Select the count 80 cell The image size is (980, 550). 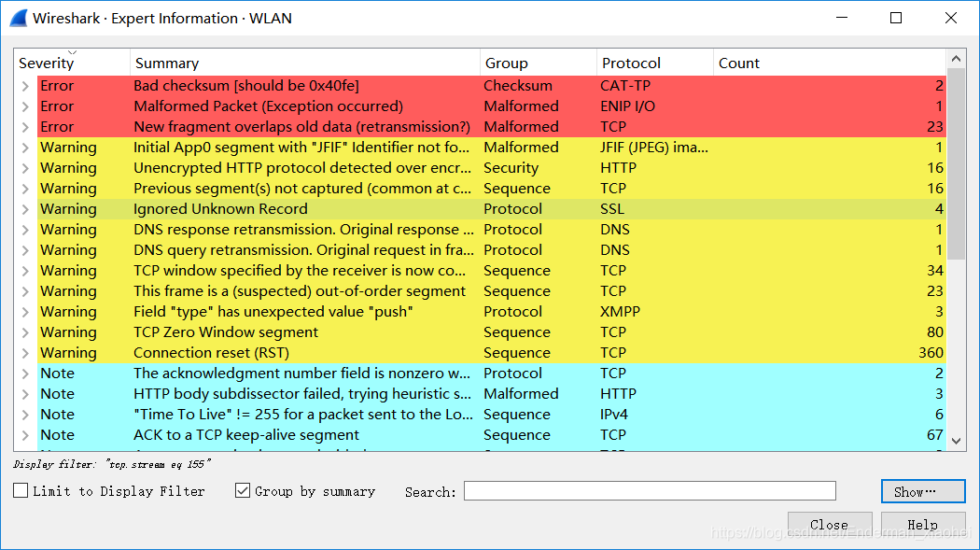click(x=935, y=332)
